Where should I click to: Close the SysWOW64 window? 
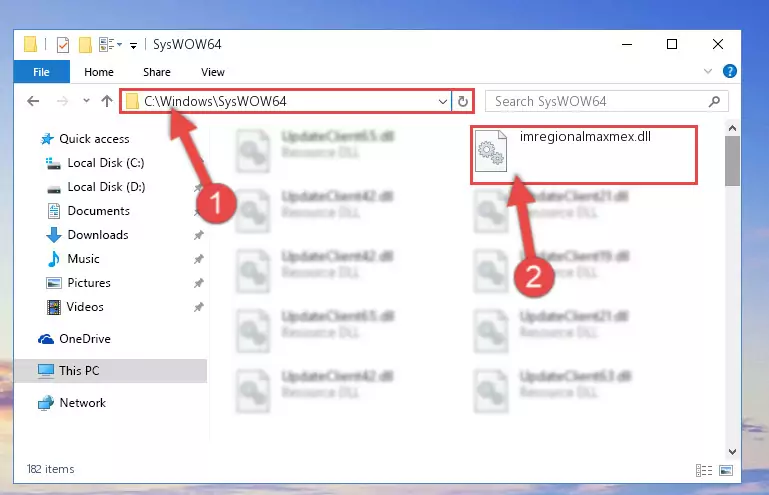[718, 45]
